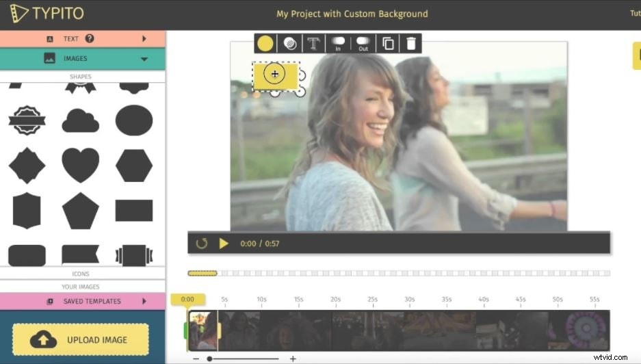Insert the pentagon shape
The height and width of the screenshot is (364, 641).
pos(81,211)
